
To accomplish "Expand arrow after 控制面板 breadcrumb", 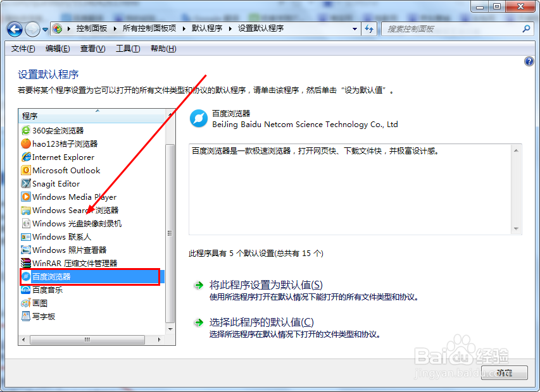I will (x=115, y=28).
